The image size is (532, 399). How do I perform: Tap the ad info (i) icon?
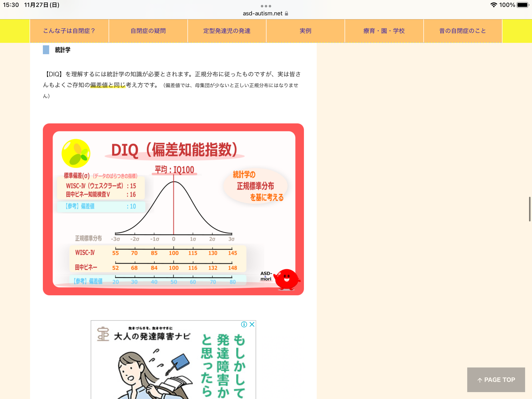click(244, 324)
